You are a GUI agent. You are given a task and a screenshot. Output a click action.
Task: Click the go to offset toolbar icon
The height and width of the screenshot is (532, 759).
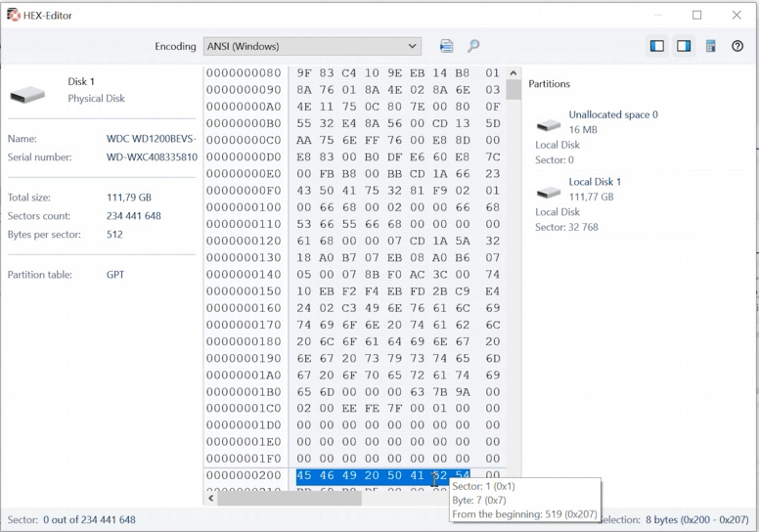pyautogui.click(x=446, y=46)
